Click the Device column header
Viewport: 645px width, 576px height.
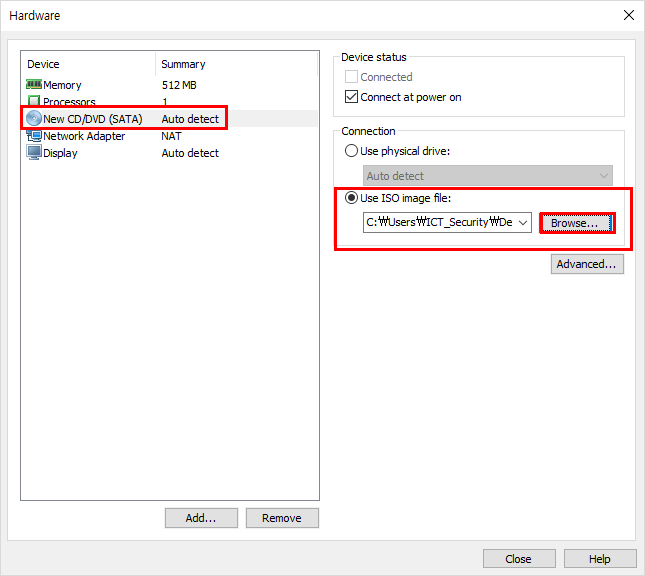point(43,64)
